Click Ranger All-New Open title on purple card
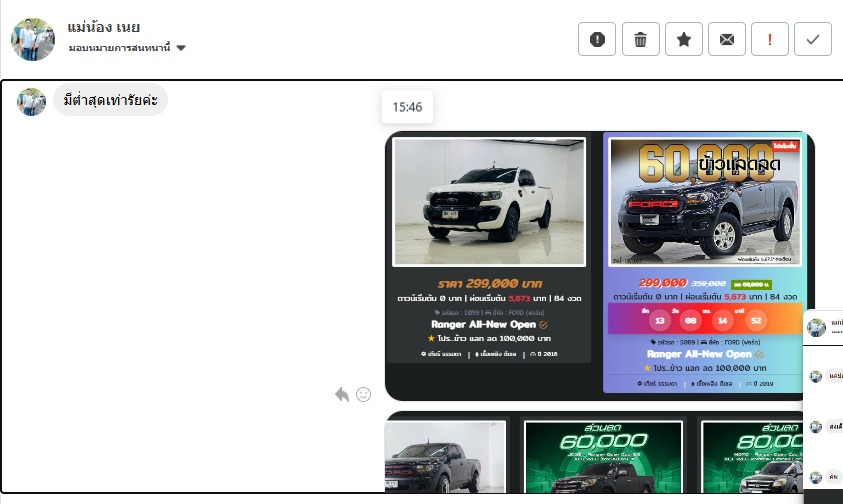Viewport: 843px width, 504px height. coord(699,354)
